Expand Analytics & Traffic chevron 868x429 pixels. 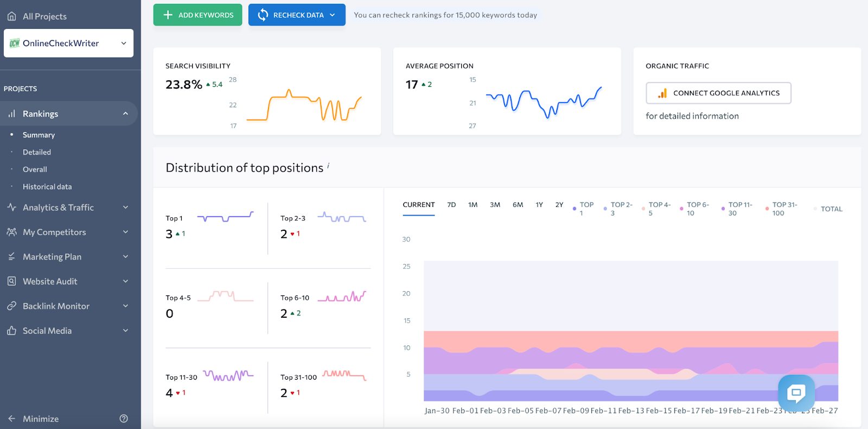(125, 207)
